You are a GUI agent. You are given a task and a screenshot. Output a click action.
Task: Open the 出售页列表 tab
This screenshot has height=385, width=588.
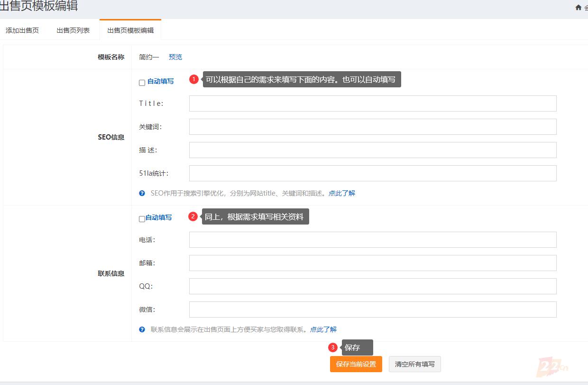73,30
